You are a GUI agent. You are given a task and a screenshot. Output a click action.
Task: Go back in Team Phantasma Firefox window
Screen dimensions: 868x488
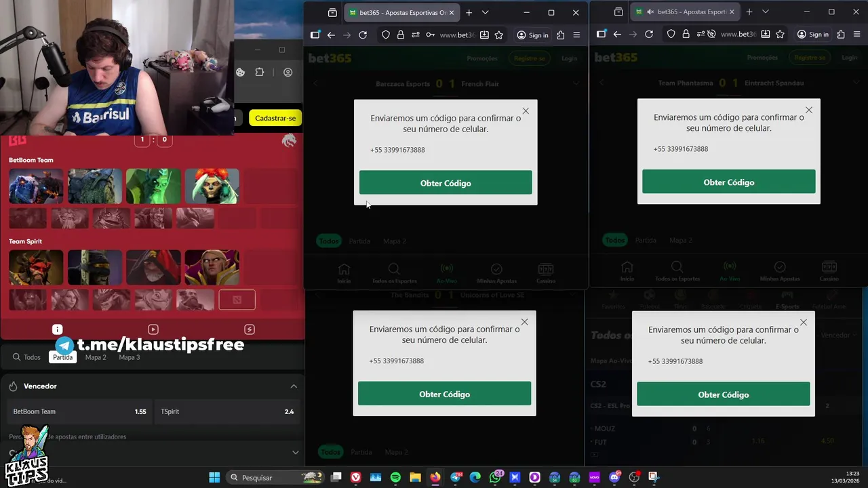pos(617,34)
